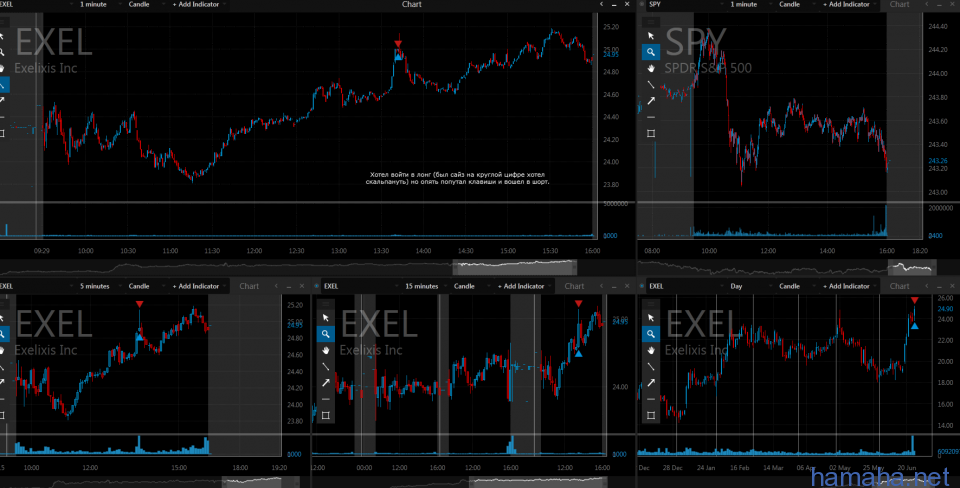Select pointer tool in EXEL 15 minutes chart
The image size is (960, 488).
click(326, 318)
